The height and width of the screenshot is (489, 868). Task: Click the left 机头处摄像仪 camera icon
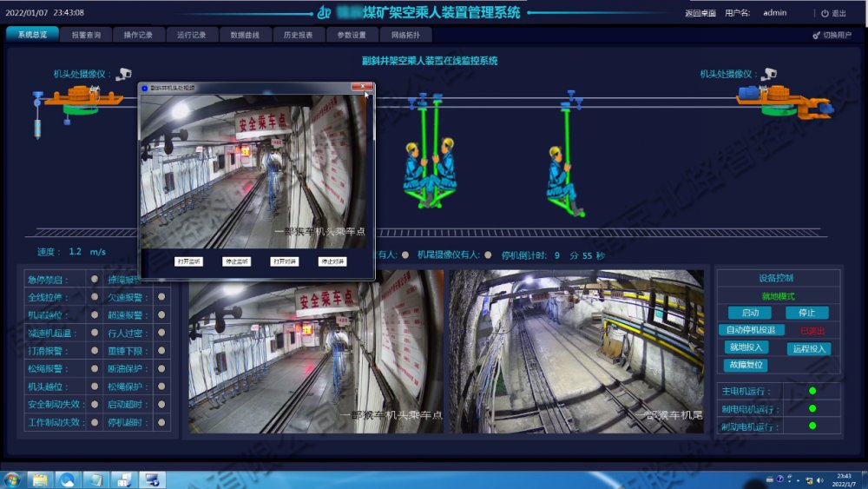(124, 74)
